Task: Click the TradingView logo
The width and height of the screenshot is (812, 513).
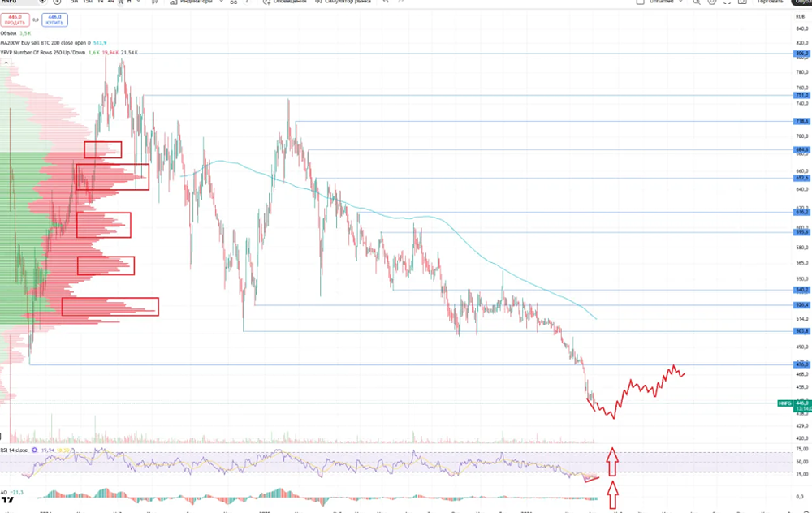Action: (7, 499)
